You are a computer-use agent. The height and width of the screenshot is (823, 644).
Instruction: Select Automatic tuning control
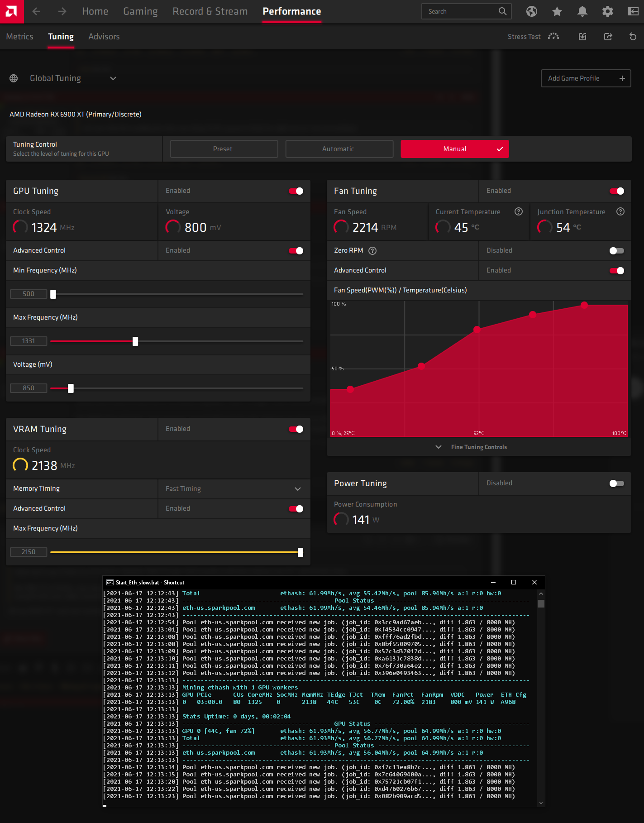[339, 149]
